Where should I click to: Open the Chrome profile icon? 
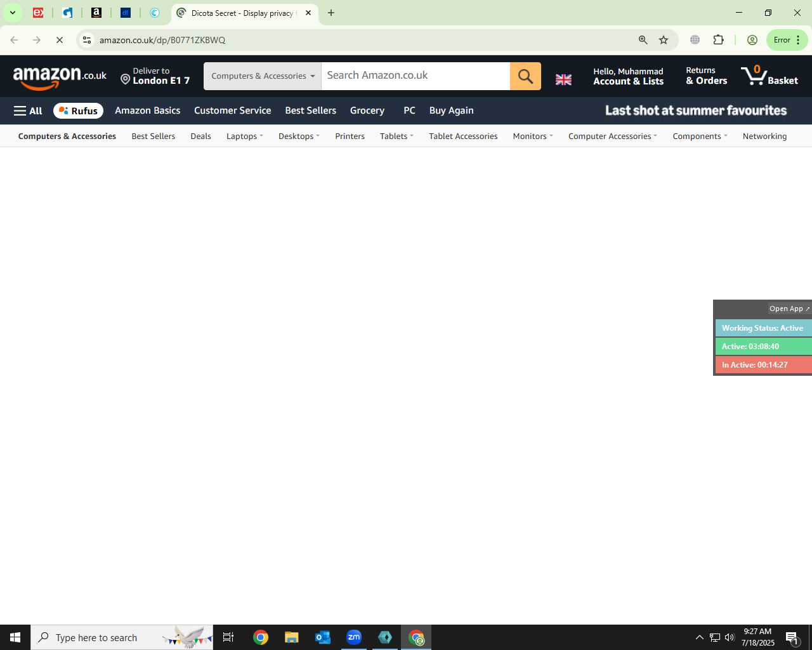point(752,40)
